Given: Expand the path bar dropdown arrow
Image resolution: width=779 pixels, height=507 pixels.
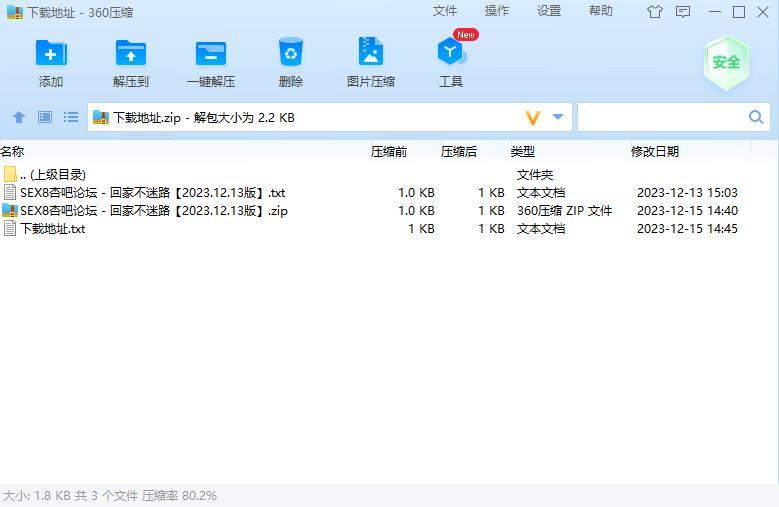Looking at the screenshot, I should click(558, 117).
